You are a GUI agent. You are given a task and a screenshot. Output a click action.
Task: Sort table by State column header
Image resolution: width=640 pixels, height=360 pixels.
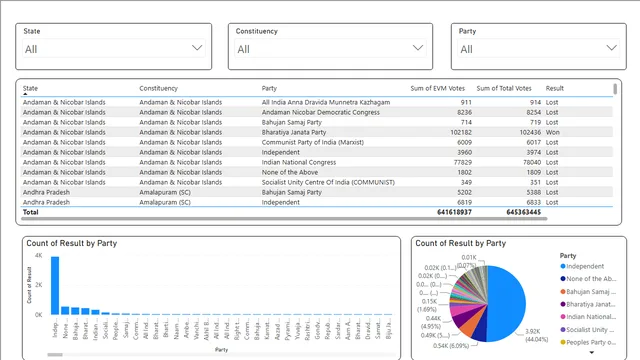(x=30, y=88)
